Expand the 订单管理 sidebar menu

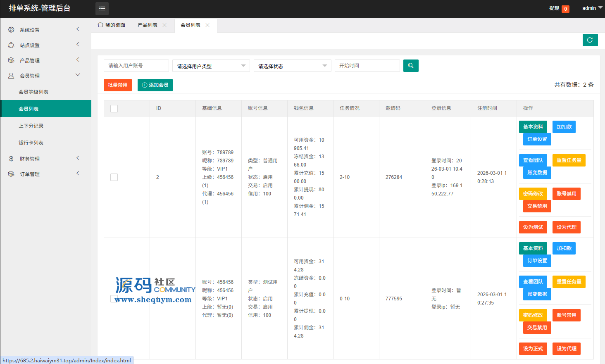click(45, 174)
